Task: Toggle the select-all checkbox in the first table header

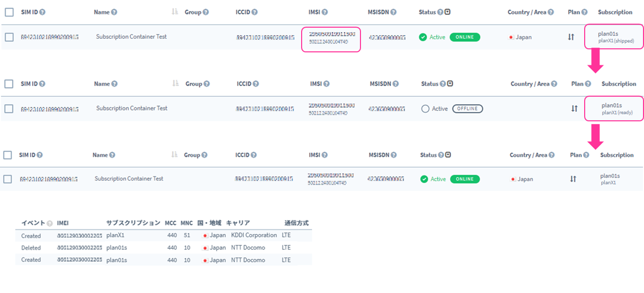Action: 9,12
